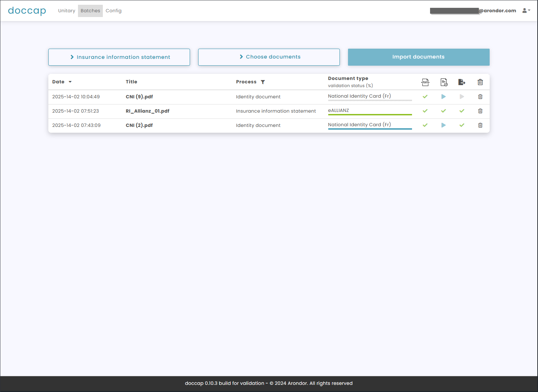Start validation play icon for CNI (2).pdf
This screenshot has width=538, height=392.
pyautogui.click(x=443, y=125)
